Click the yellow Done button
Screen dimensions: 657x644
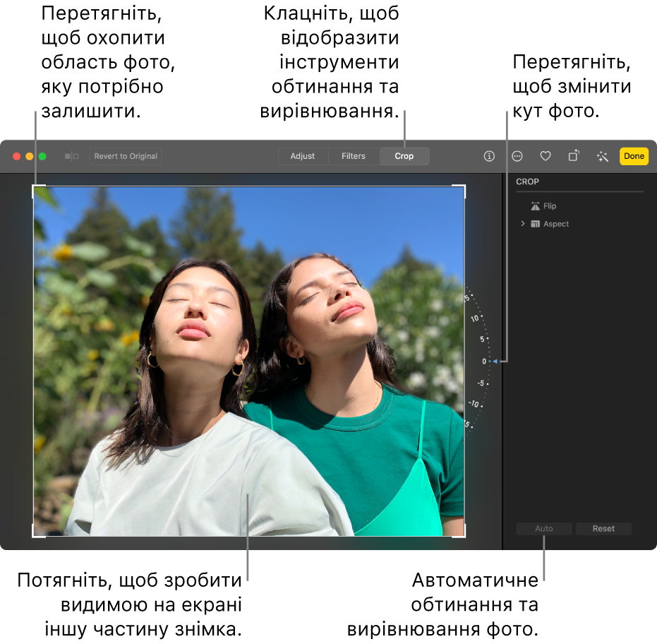[x=634, y=156]
